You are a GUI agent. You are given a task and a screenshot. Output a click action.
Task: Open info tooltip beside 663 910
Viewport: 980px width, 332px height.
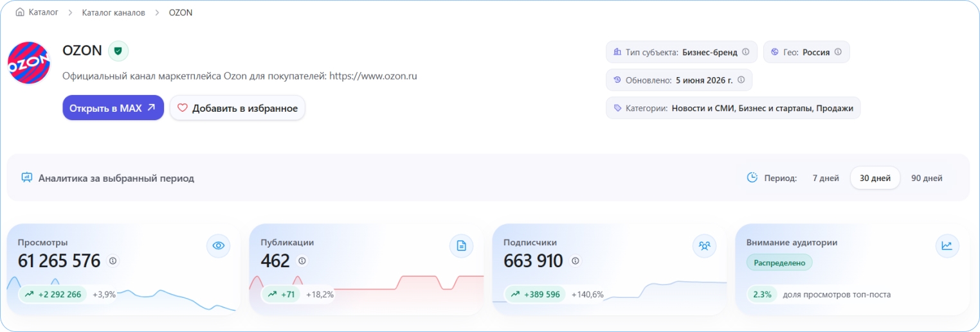(576, 261)
